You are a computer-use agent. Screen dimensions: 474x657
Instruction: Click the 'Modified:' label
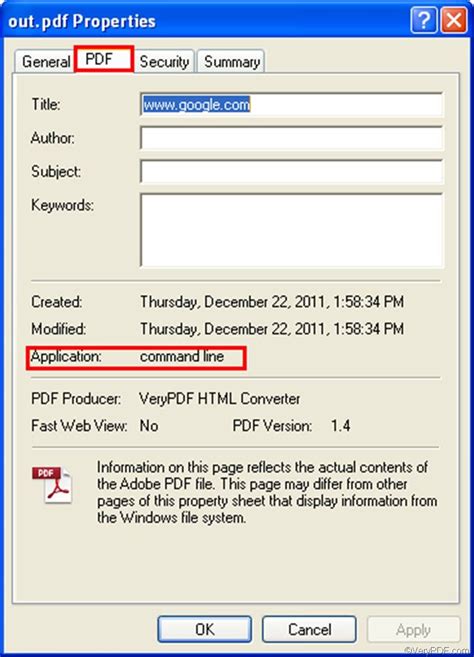[58, 329]
